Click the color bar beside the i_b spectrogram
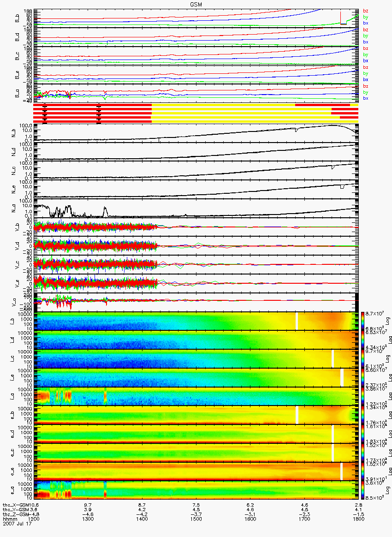Screen dimensions: 392x537 [362, 321]
